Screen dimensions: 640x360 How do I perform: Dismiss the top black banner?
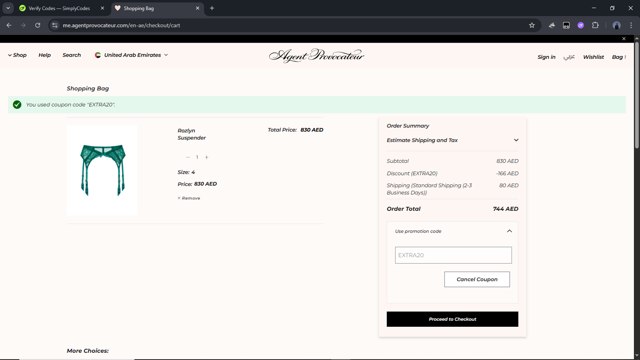pyautogui.click(x=624, y=39)
